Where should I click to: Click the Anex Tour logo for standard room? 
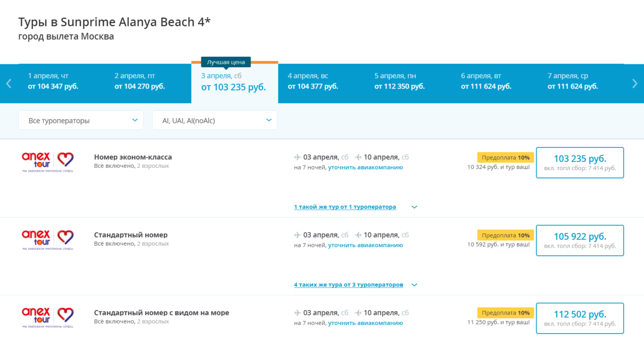point(47,238)
